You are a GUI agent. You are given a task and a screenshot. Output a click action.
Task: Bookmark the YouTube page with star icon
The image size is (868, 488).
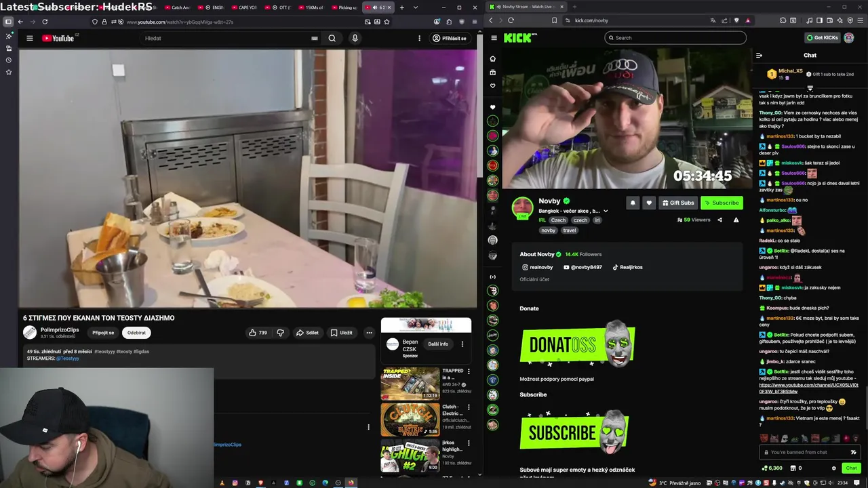[x=387, y=22]
